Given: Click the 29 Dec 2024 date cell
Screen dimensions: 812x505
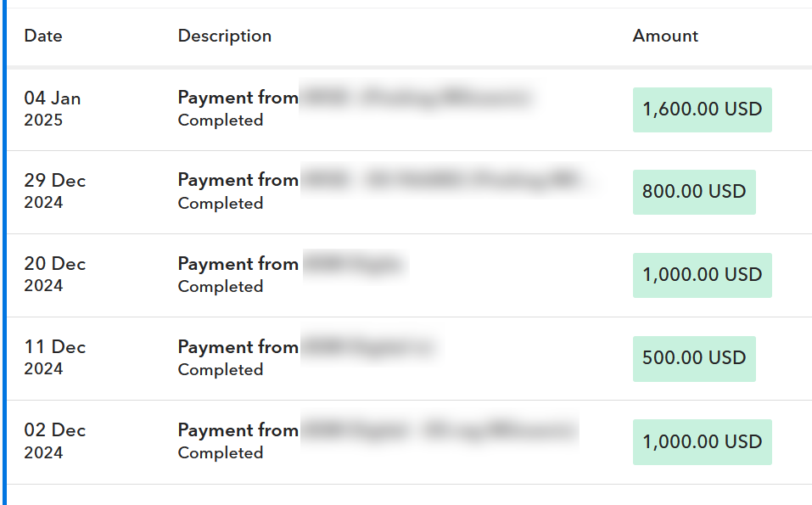Looking at the screenshot, I should [55, 191].
